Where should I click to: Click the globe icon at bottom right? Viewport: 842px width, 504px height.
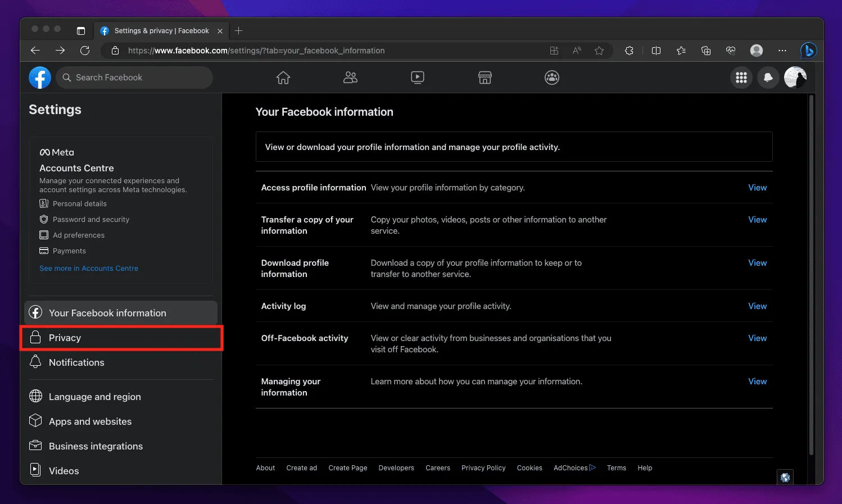[x=785, y=478]
